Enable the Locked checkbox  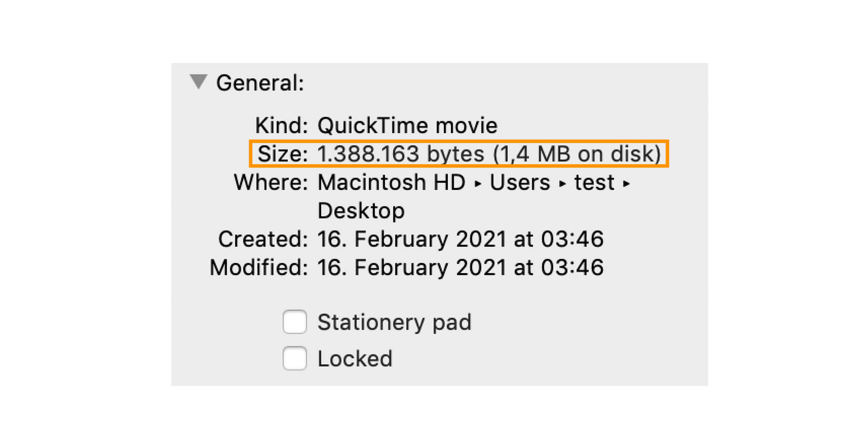(295, 358)
